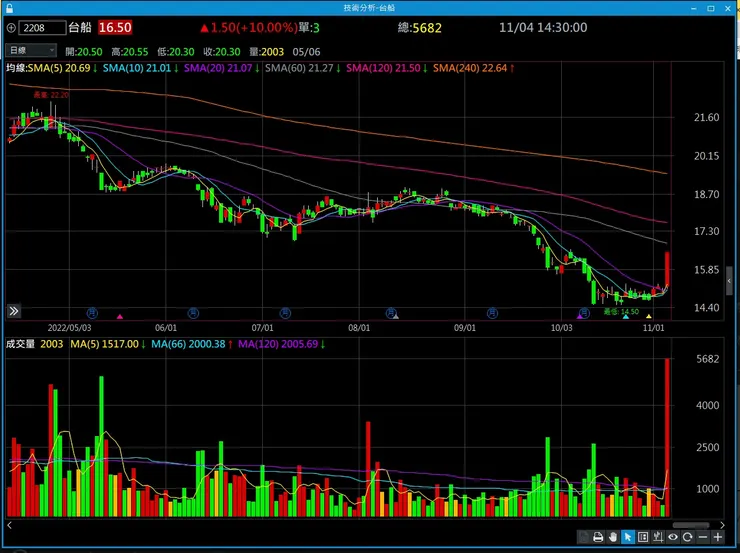Click the chart indicator settings icon

[658, 537]
